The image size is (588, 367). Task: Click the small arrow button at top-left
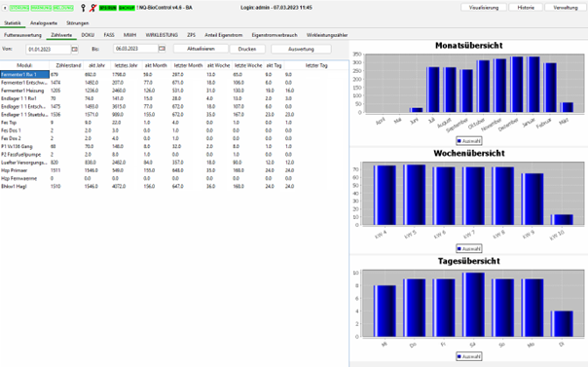pos(5,8)
